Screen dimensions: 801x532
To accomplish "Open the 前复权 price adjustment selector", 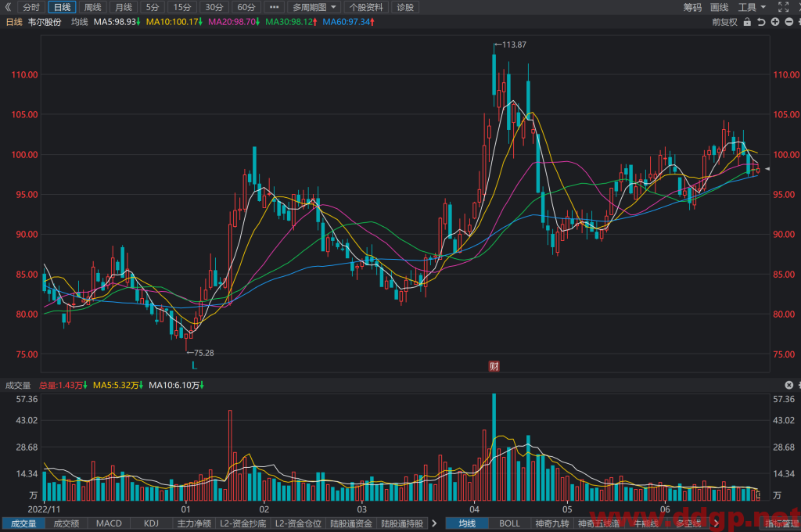I will click(x=725, y=22).
